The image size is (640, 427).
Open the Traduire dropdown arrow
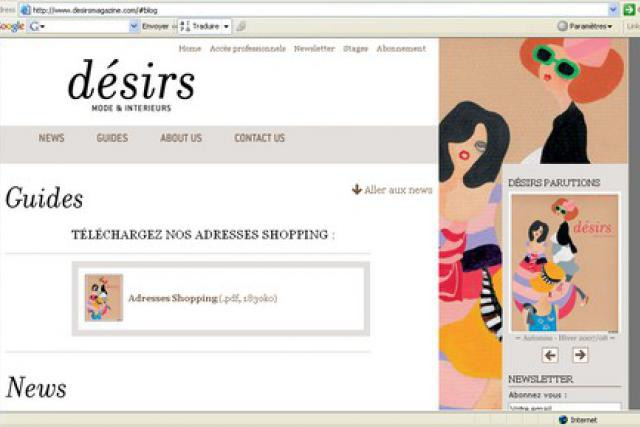tap(226, 27)
